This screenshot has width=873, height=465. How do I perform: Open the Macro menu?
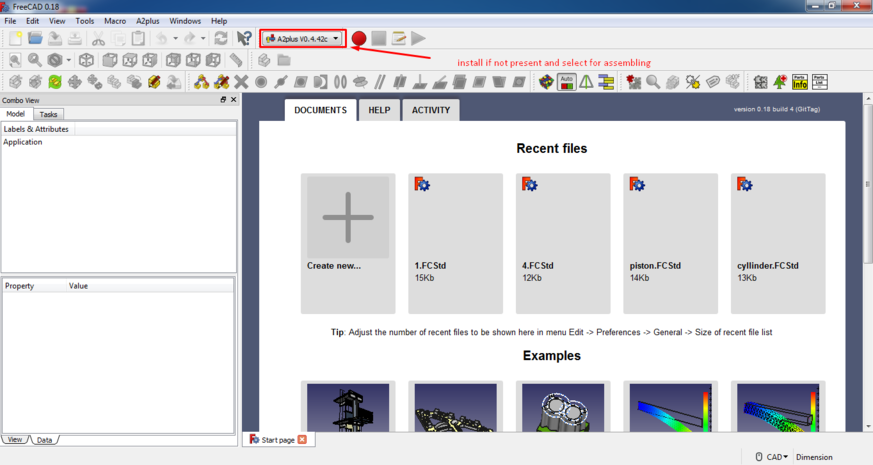click(x=115, y=21)
